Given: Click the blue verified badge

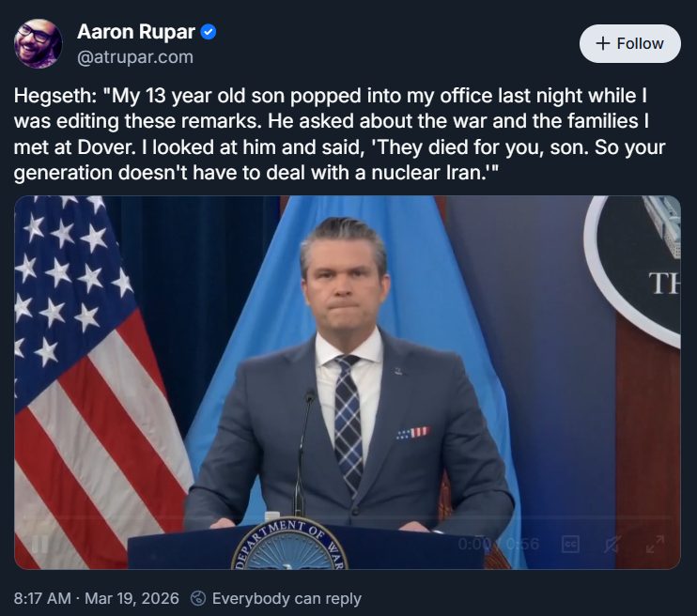Looking at the screenshot, I should (x=209, y=32).
